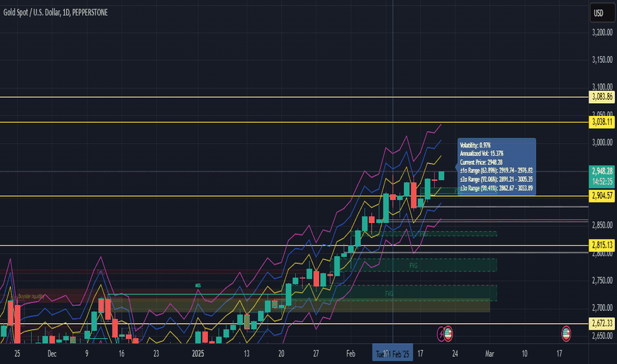The height and width of the screenshot is (364, 617).
Task: Click the ±2σ Range (92.06%) tooltip line
Action: tap(497, 179)
